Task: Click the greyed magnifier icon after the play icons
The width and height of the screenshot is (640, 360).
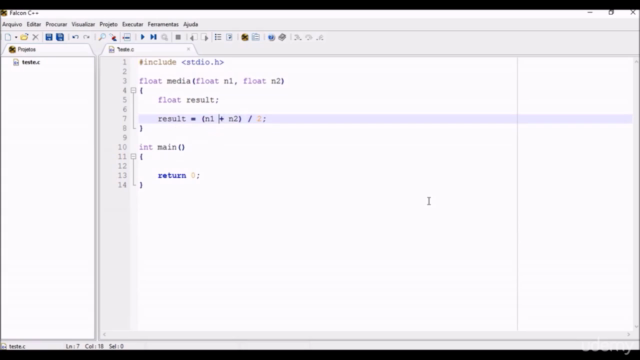Action: pyautogui.click(x=165, y=37)
